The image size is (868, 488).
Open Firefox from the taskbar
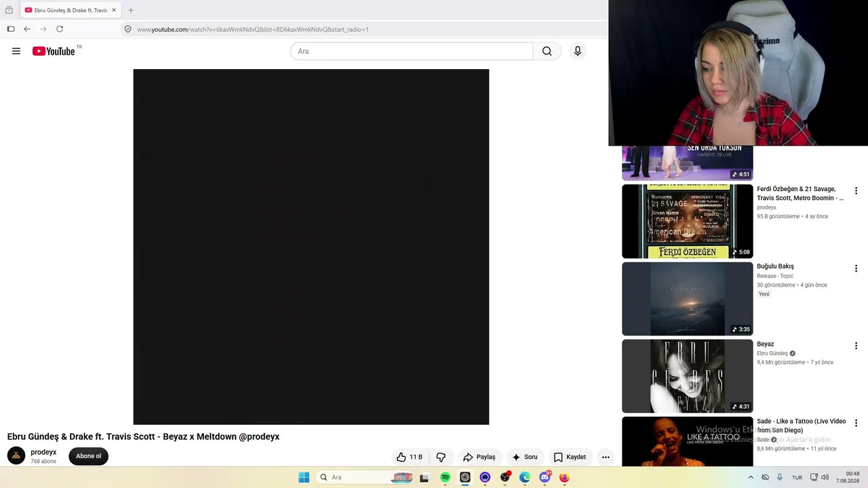point(564,477)
